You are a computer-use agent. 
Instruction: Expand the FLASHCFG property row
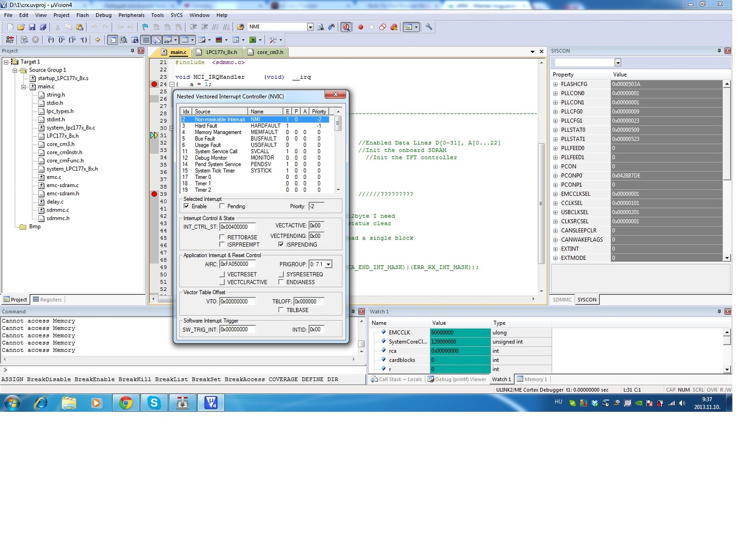[x=555, y=84]
